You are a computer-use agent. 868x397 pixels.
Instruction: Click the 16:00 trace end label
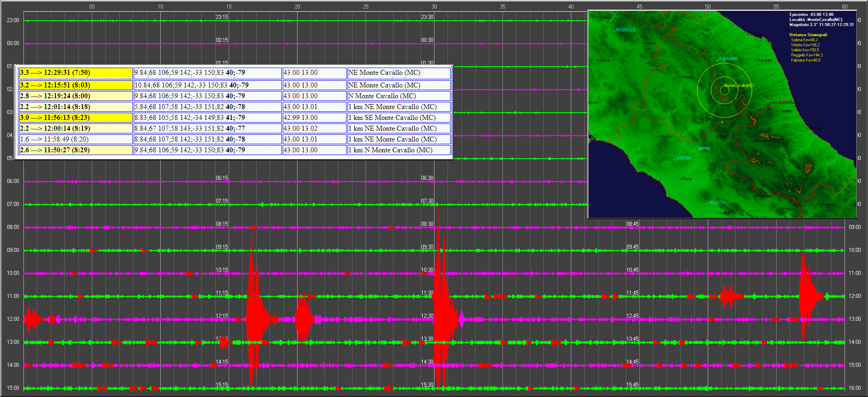pos(854,388)
